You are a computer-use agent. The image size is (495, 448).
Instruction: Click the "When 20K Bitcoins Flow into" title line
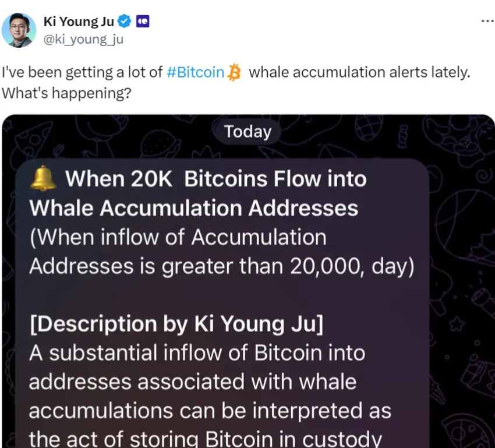click(215, 178)
